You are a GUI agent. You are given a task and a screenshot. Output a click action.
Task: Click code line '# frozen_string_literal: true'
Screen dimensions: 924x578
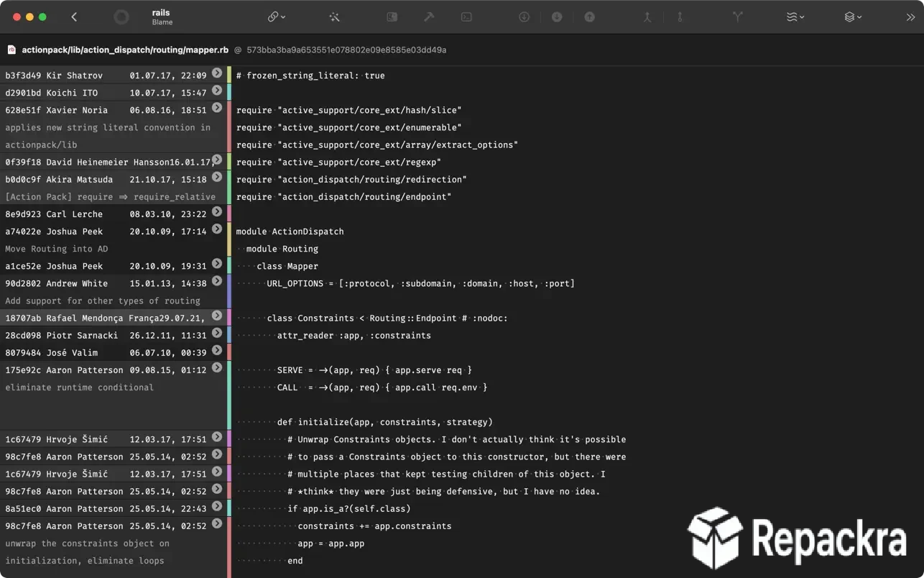pos(310,75)
